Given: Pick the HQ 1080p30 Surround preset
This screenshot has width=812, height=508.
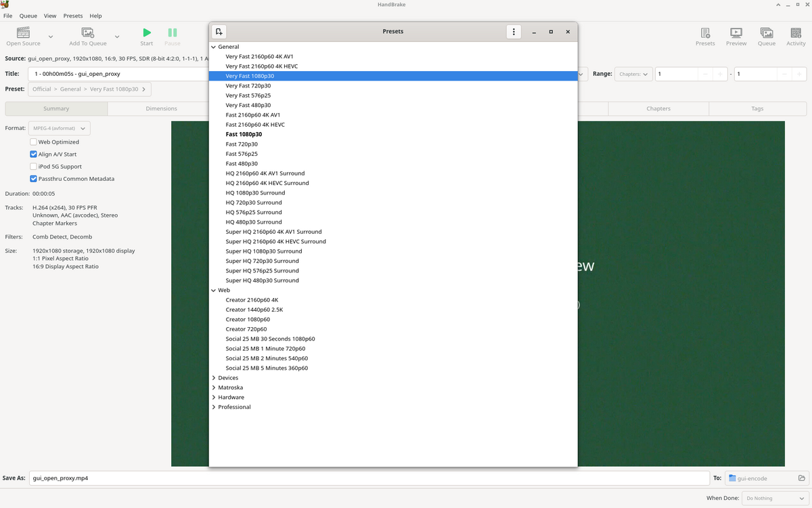Looking at the screenshot, I should 256,193.
